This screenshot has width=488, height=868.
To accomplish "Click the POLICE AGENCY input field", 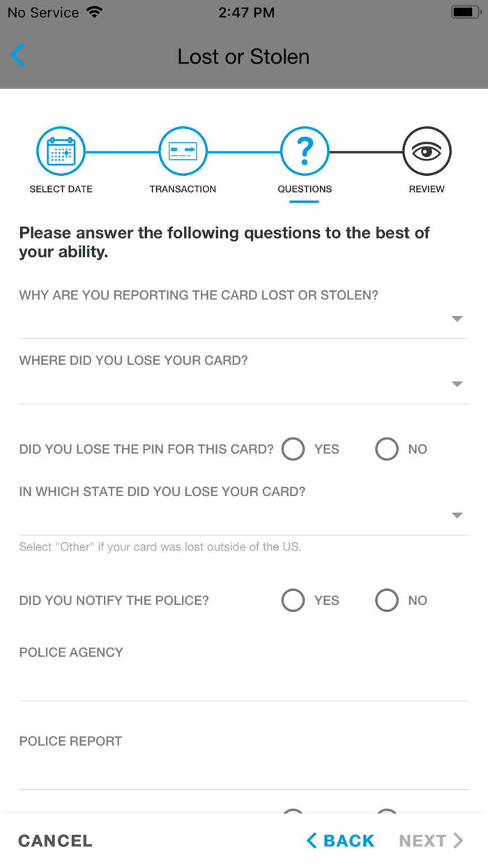I will [x=244, y=680].
